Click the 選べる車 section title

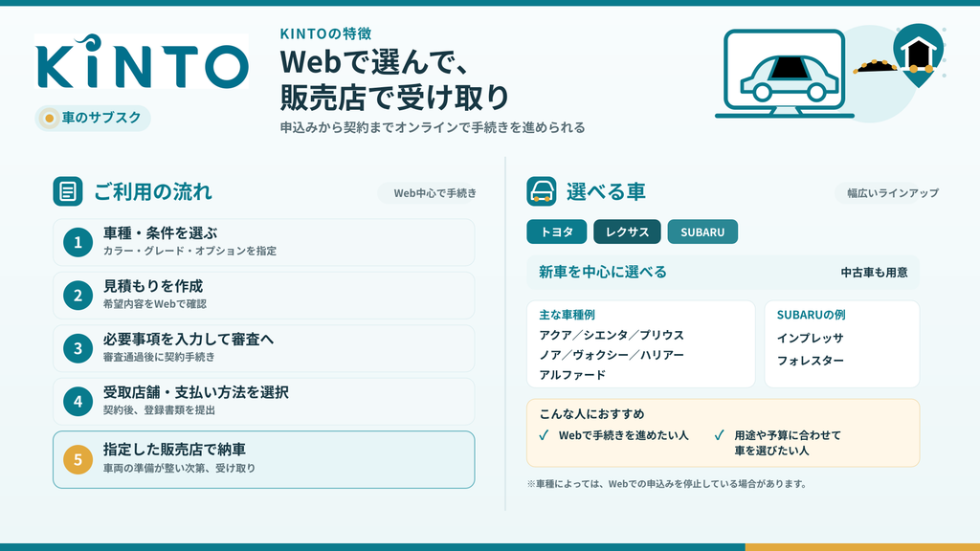coord(606,191)
